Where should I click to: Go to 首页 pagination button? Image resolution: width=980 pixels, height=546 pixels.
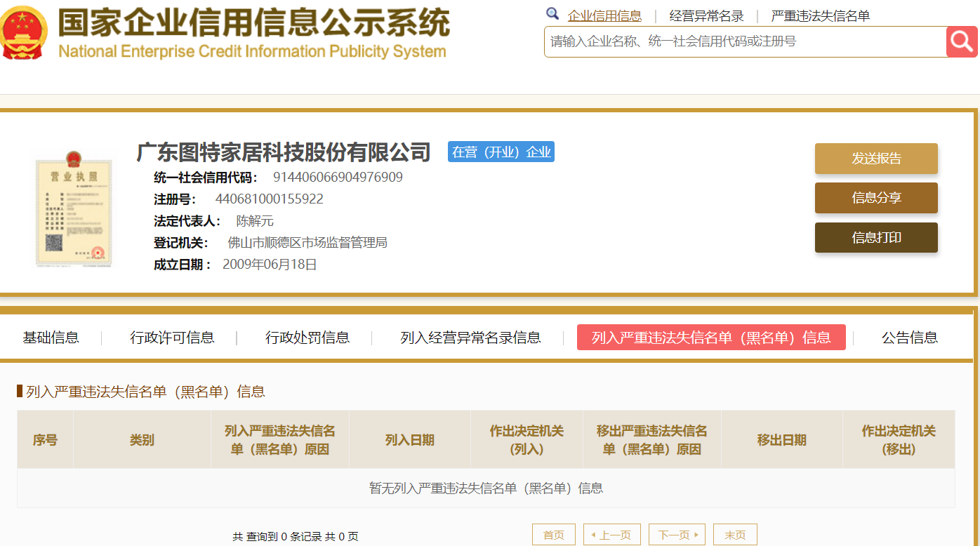554,535
